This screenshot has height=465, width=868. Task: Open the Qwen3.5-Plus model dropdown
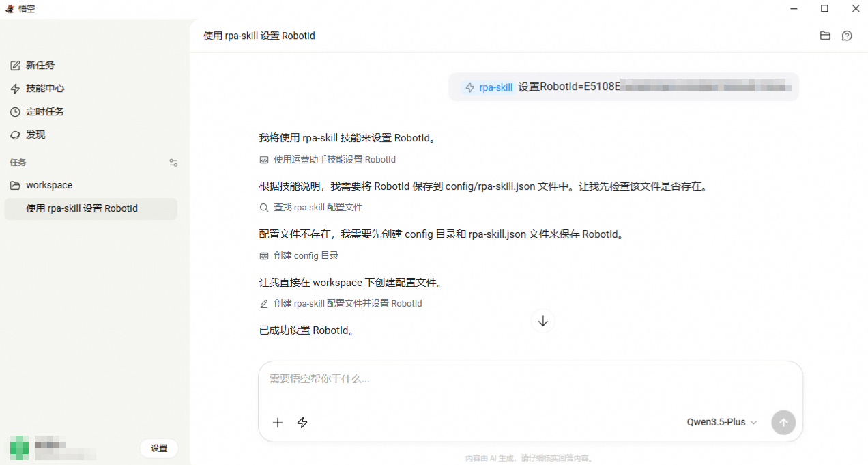722,423
